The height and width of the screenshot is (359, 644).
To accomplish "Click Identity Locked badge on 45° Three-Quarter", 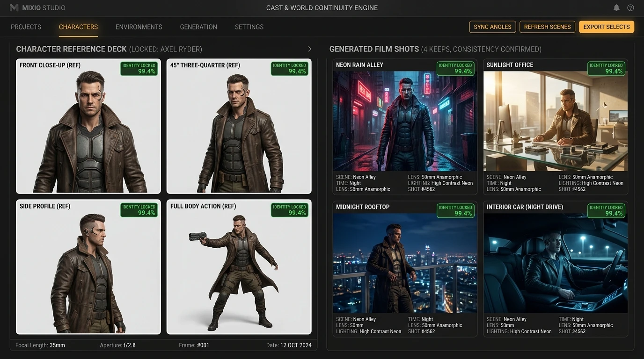I will (x=290, y=69).
